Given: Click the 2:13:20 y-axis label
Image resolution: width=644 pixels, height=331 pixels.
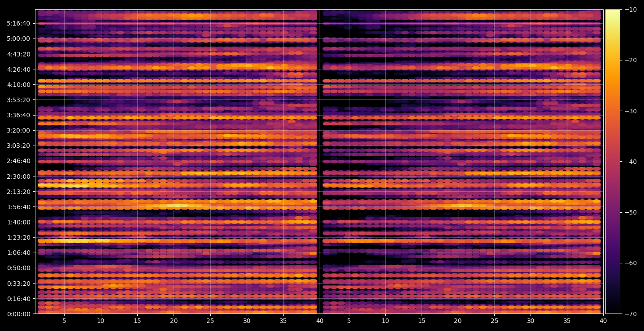Looking at the screenshot, I should (18, 192).
